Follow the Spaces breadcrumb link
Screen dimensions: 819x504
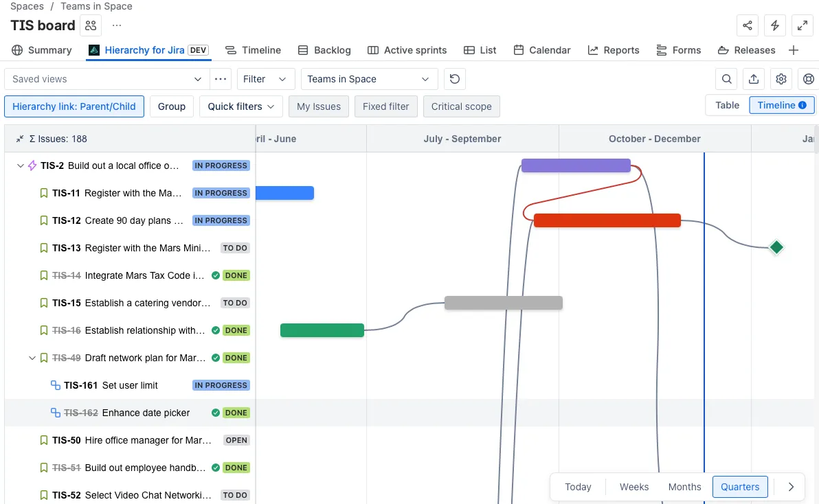tap(27, 6)
